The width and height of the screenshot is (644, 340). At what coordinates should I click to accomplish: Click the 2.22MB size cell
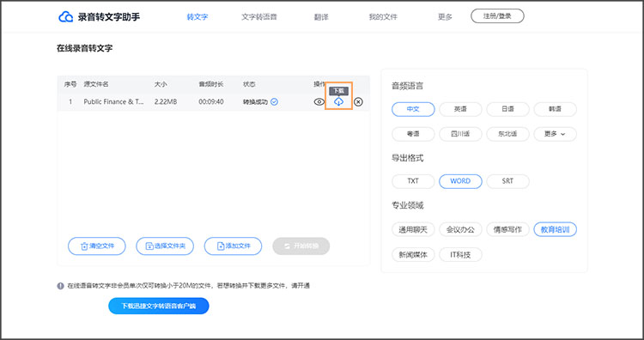coord(166,101)
